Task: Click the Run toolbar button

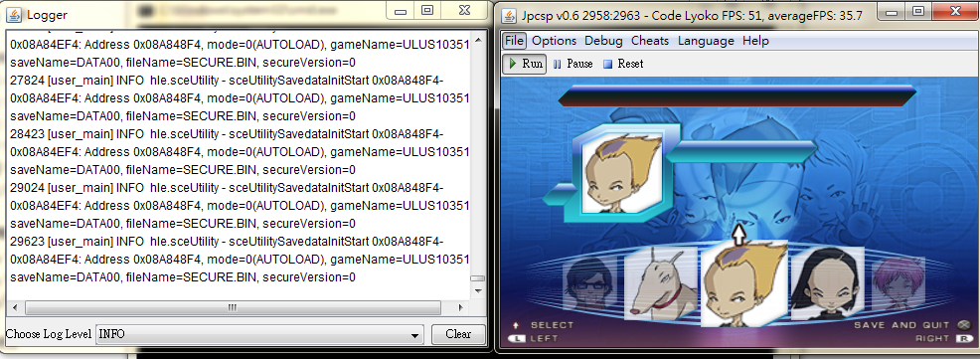Action: (525, 64)
